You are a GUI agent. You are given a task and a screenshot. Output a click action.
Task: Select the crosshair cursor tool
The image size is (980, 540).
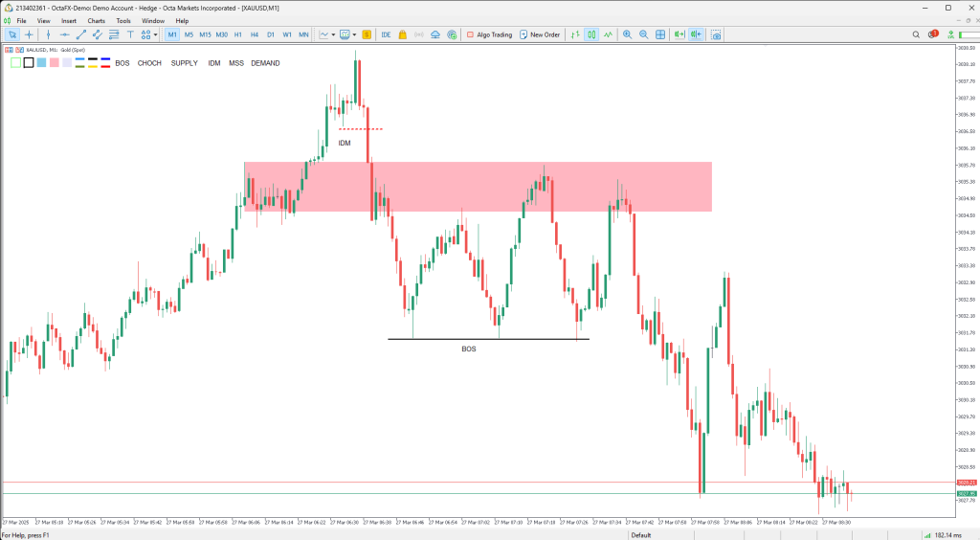pos(28,34)
